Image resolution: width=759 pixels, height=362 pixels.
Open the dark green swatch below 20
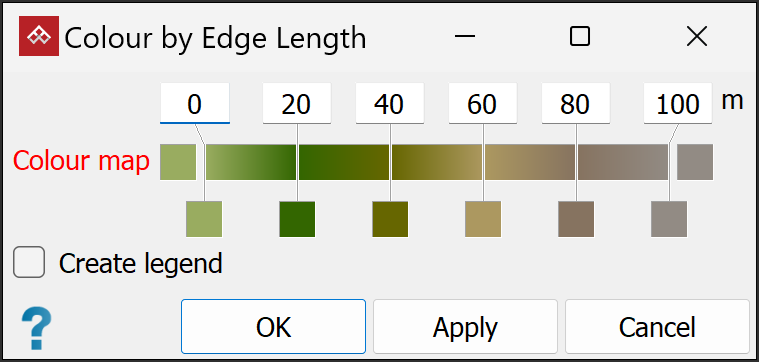[x=297, y=219]
